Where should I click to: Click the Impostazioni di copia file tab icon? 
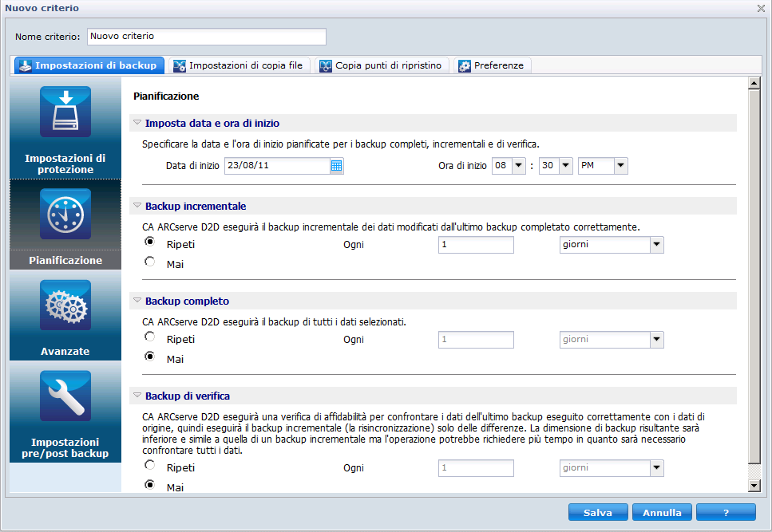pos(179,66)
